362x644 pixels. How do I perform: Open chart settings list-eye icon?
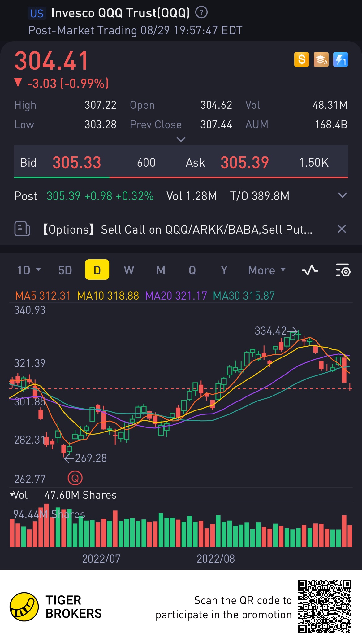(343, 270)
